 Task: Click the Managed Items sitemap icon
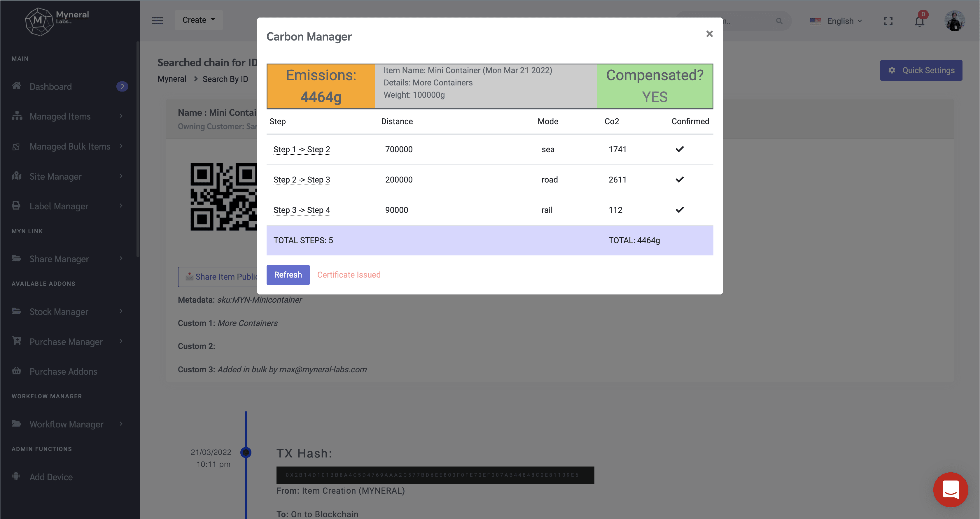coord(17,115)
